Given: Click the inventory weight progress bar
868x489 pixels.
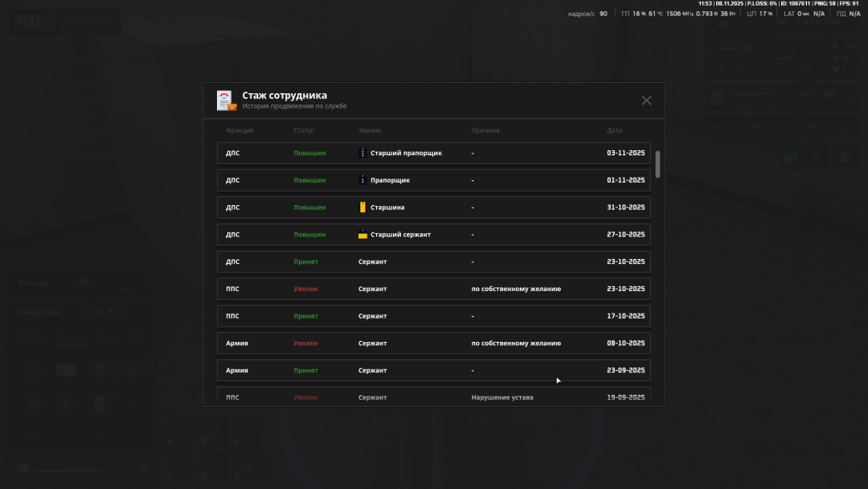Looking at the screenshot, I should [x=68, y=471].
